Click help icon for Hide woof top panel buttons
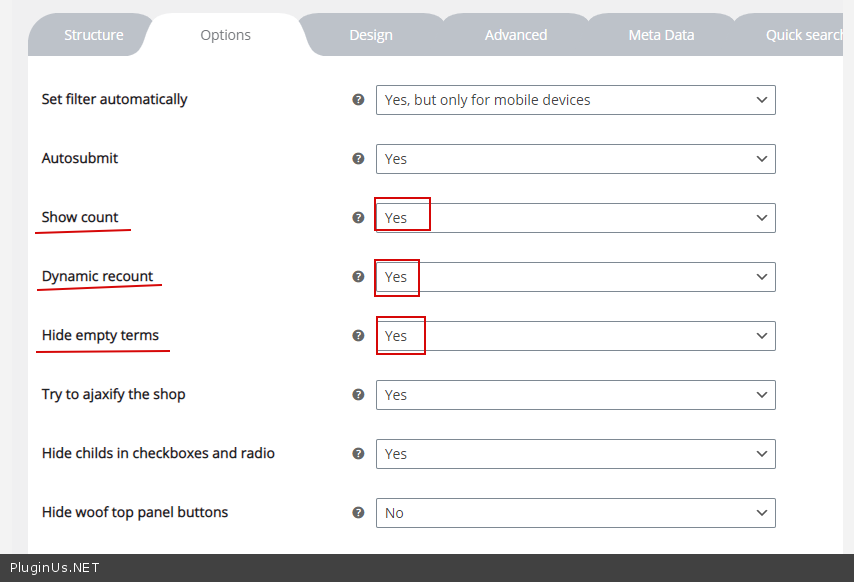The height and width of the screenshot is (582, 854). [358, 513]
